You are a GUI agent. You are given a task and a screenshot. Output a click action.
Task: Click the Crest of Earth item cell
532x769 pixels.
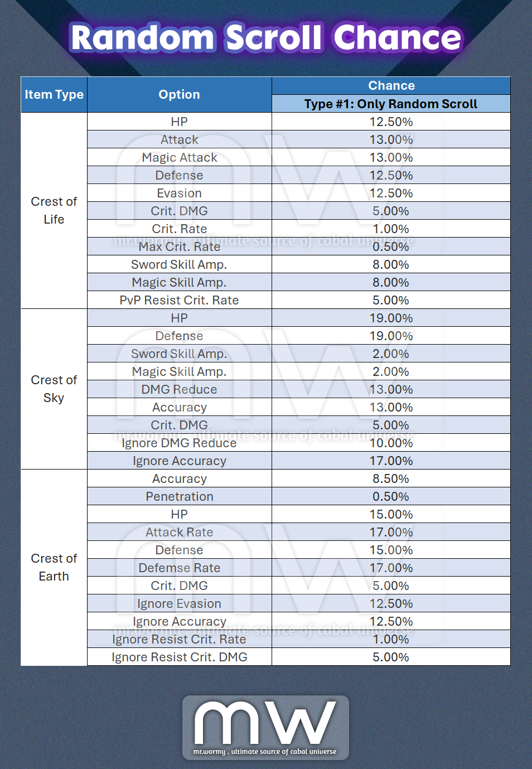pos(54,568)
